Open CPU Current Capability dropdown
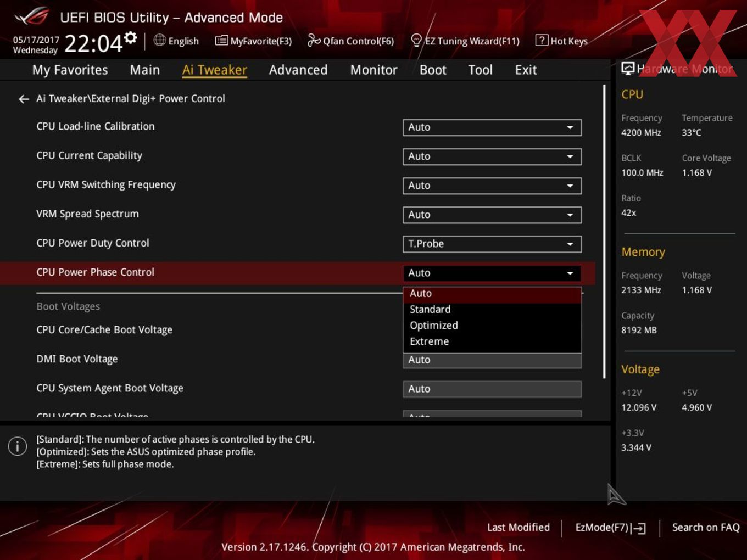747x560 pixels. coord(492,156)
